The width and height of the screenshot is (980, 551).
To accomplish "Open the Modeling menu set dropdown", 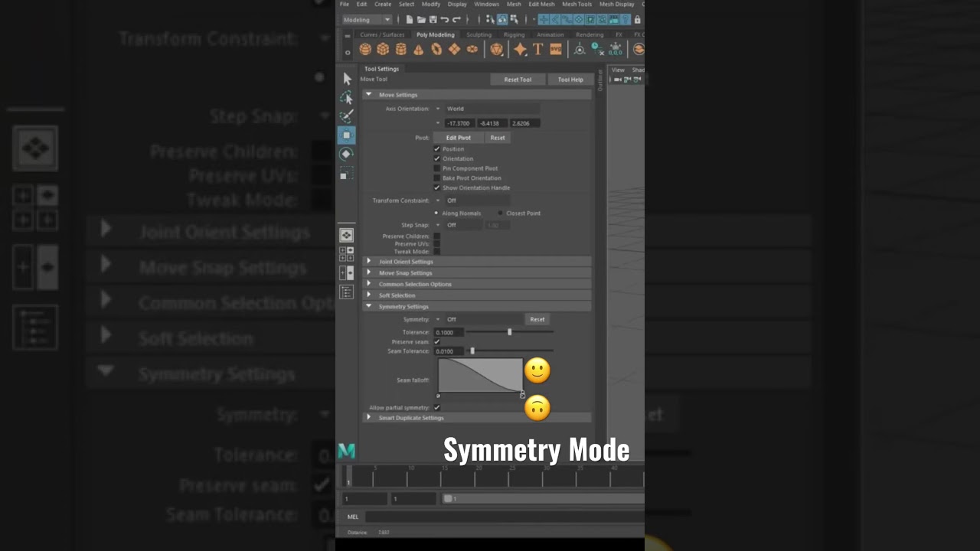I will [x=367, y=19].
